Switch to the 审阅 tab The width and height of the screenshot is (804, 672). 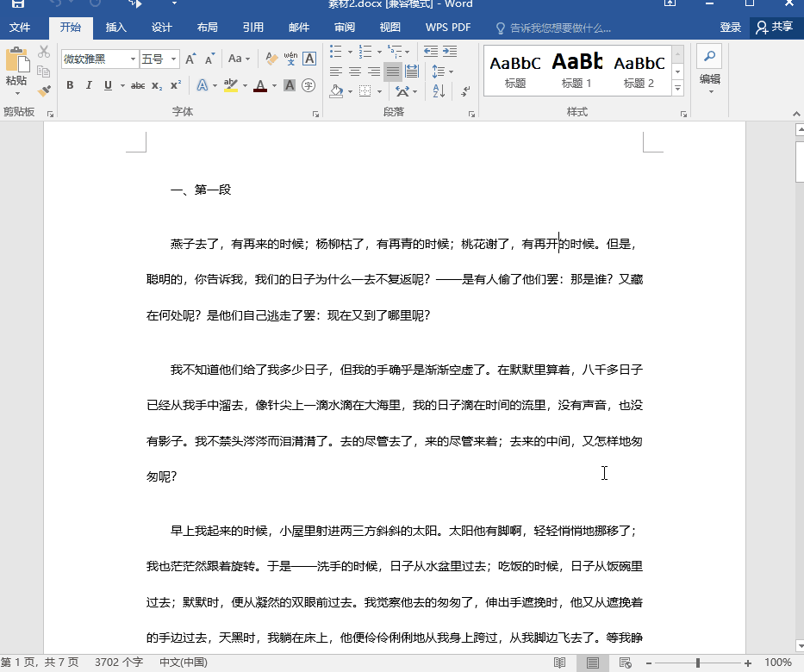[x=344, y=28]
